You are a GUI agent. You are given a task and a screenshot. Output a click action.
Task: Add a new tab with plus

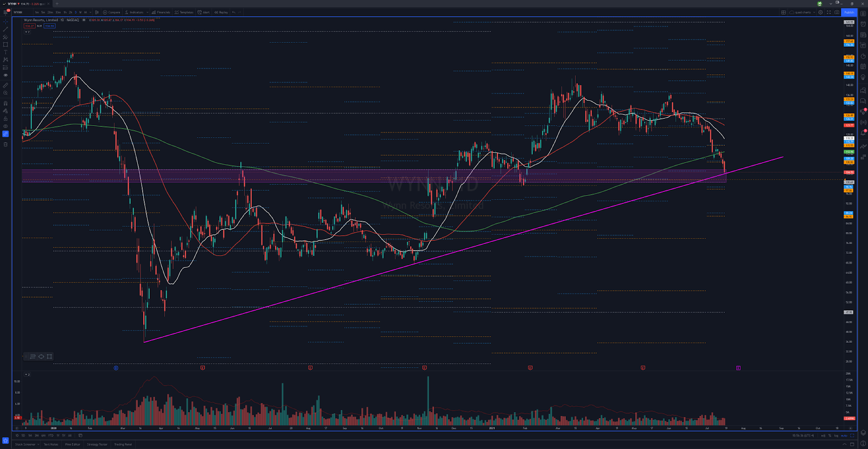pos(57,4)
